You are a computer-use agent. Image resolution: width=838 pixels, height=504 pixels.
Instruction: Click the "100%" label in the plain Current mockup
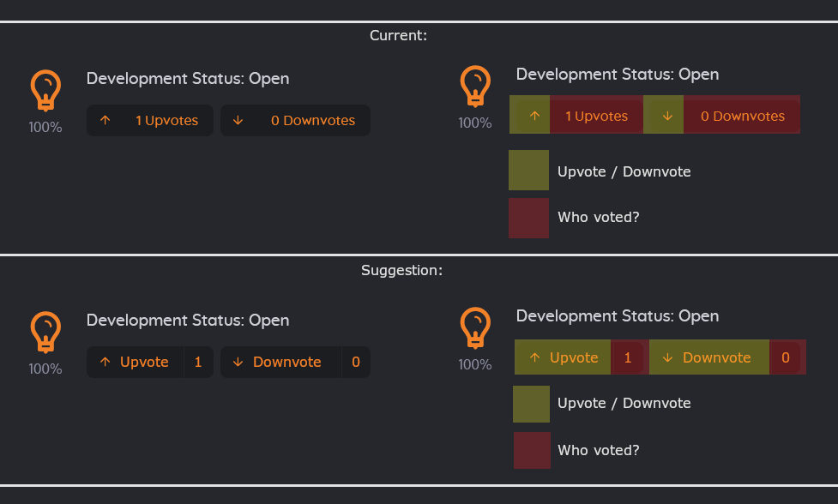[45, 127]
